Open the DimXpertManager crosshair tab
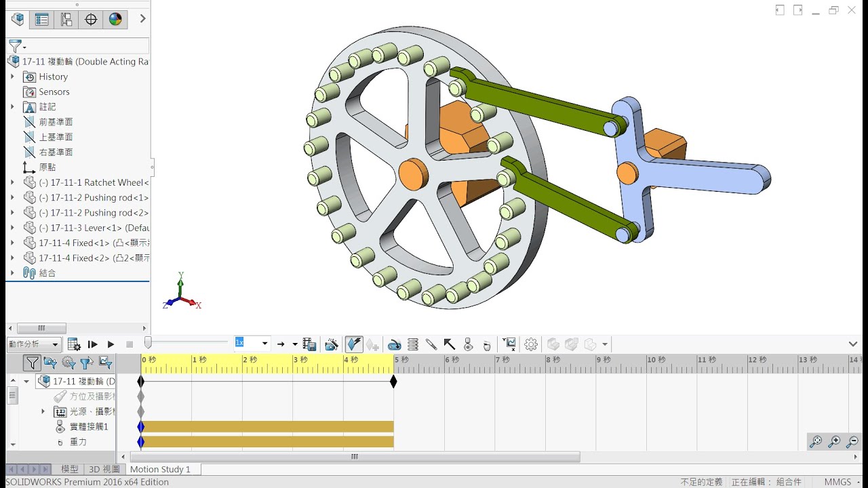 click(91, 19)
